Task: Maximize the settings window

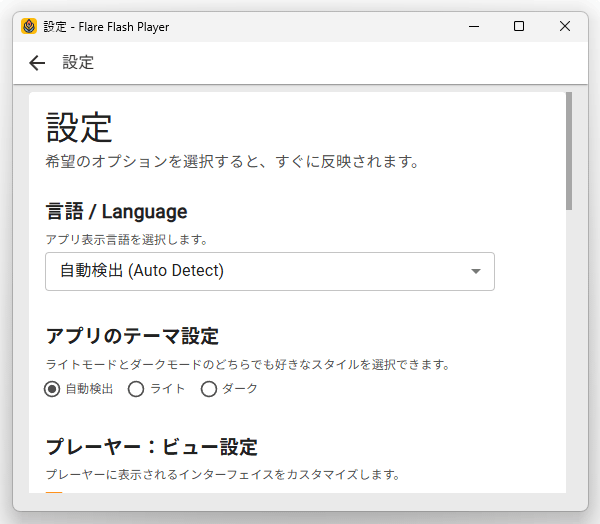Action: coord(519,26)
